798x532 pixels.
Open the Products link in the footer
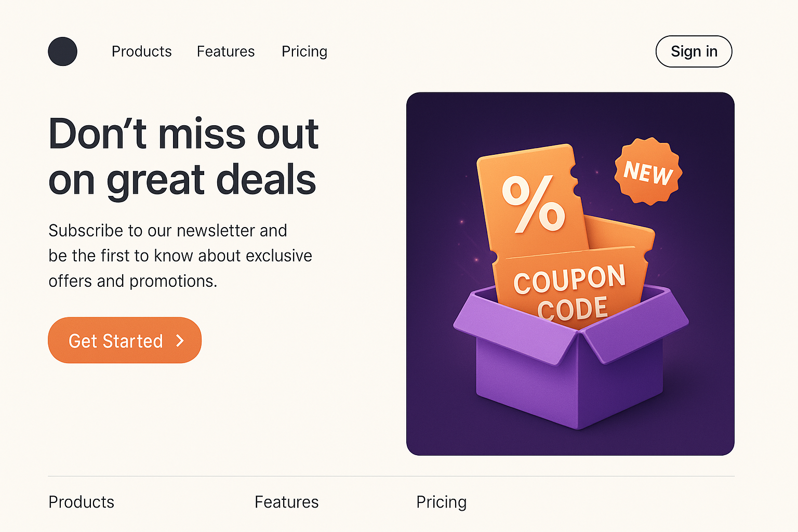point(81,502)
